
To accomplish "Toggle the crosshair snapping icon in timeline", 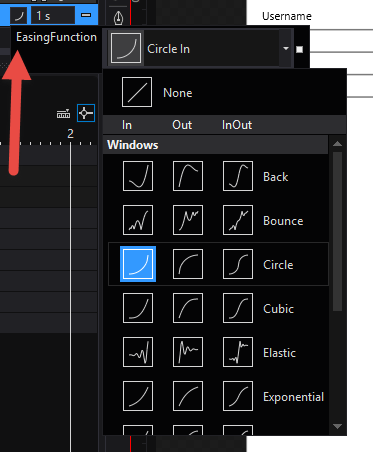I will click(x=86, y=113).
